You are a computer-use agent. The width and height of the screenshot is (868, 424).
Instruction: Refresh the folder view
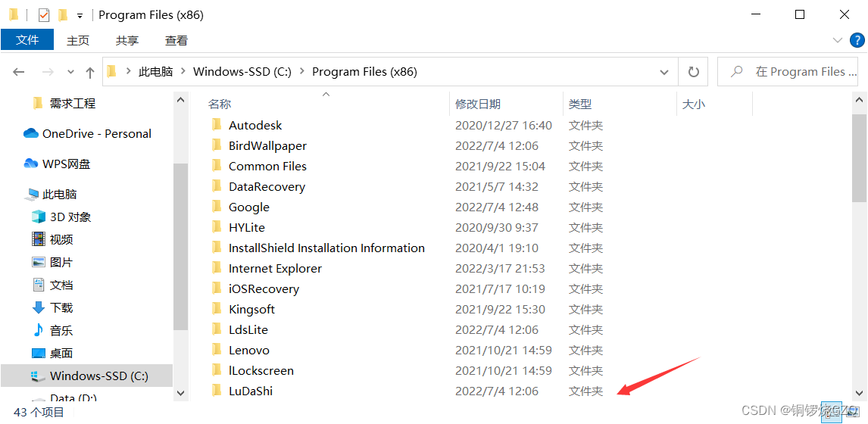point(693,71)
